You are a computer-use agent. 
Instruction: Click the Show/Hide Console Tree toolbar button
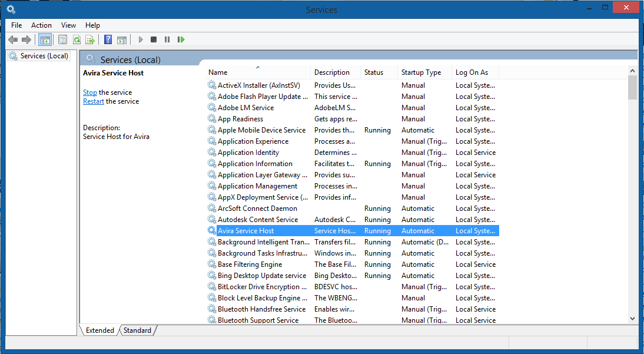pyautogui.click(x=45, y=39)
